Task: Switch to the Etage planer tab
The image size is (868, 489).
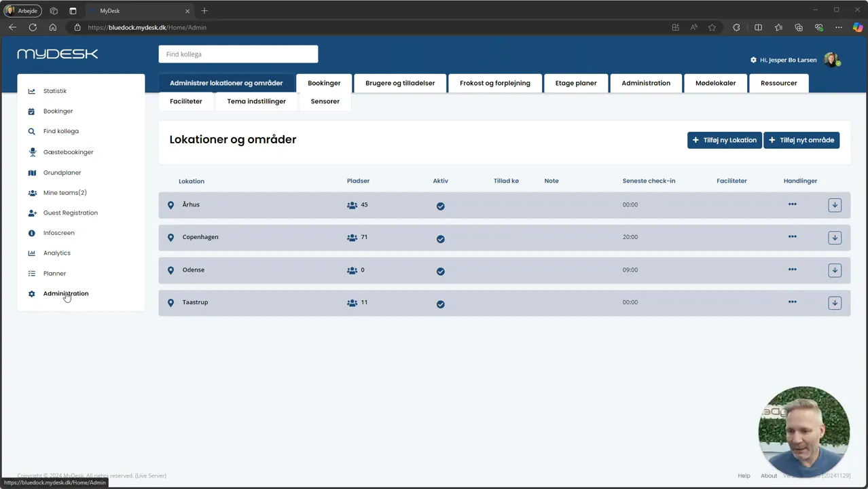Action: point(576,83)
